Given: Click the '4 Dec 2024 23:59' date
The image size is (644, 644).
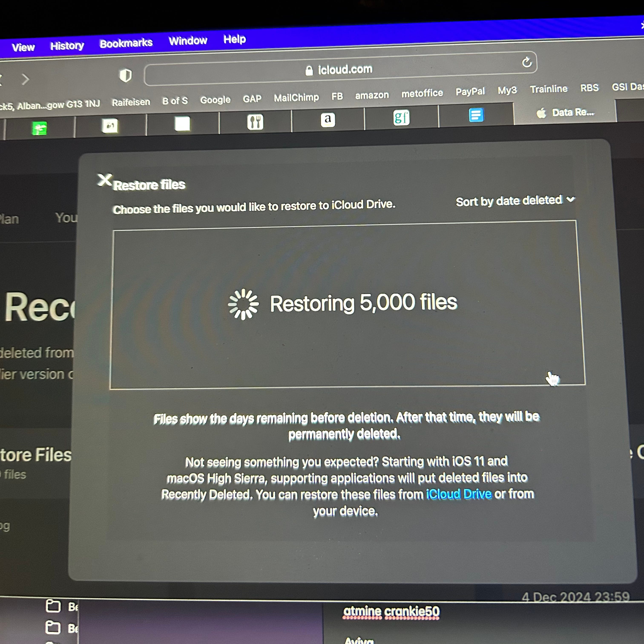Looking at the screenshot, I should pyautogui.click(x=576, y=597).
